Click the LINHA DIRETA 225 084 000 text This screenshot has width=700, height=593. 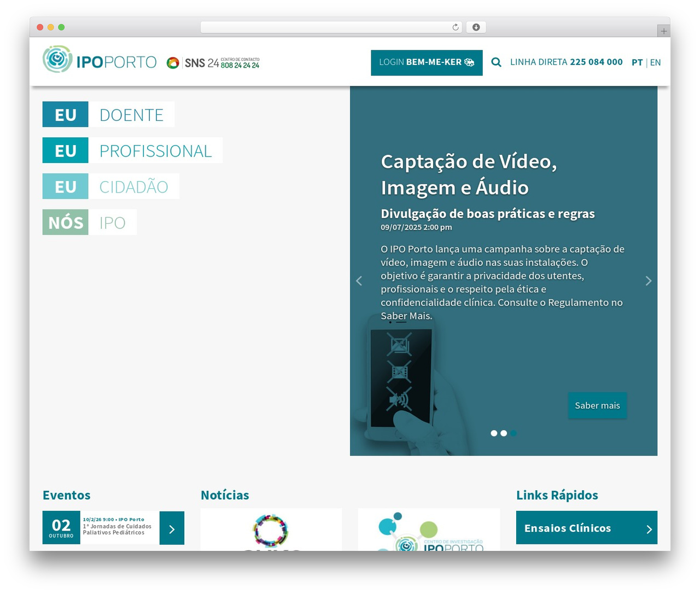tap(567, 62)
